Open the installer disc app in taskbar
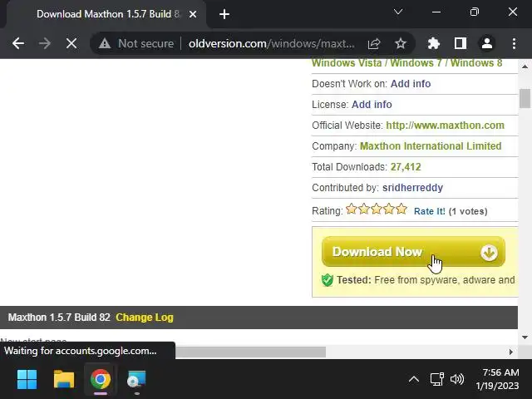The width and height of the screenshot is (532, 399). click(x=136, y=379)
